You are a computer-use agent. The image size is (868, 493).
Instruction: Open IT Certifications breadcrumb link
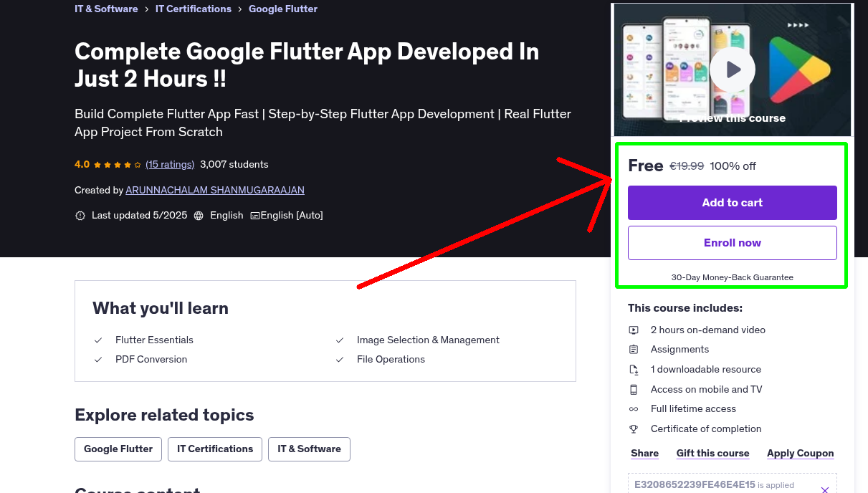click(x=194, y=9)
